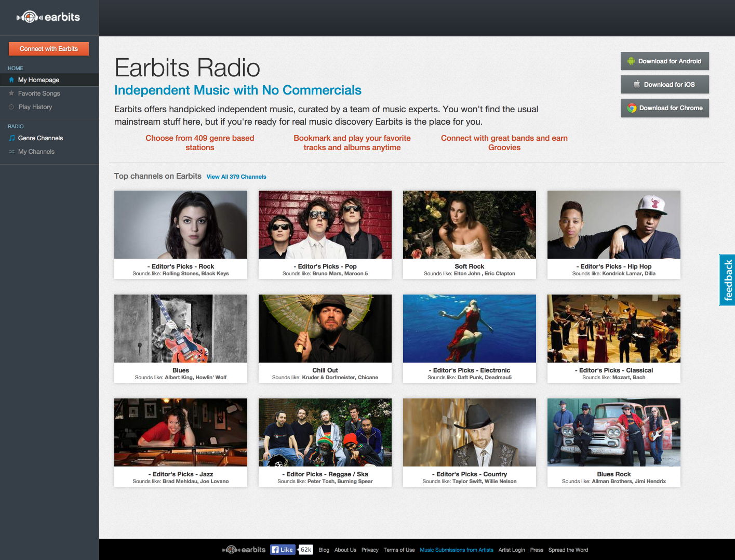Click the Blog footer link
735x560 pixels.
(x=324, y=550)
